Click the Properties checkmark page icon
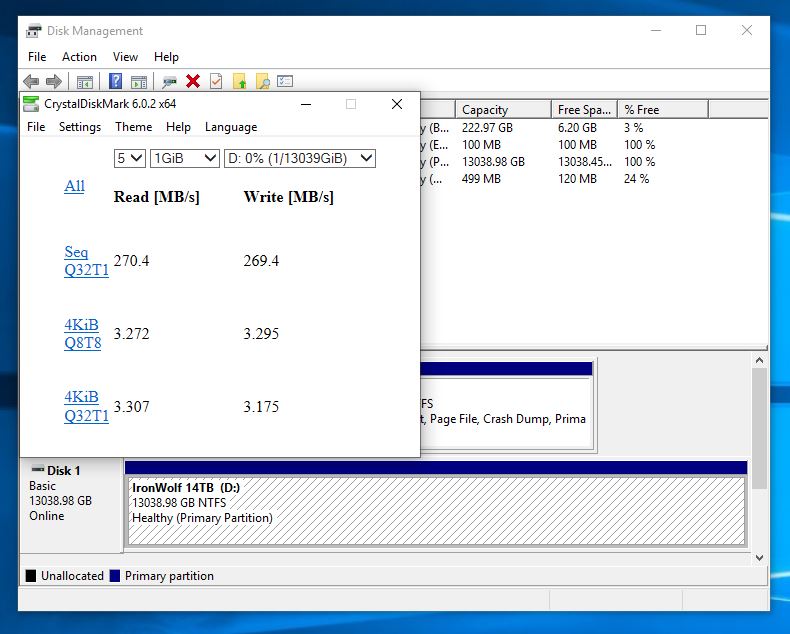790x634 pixels. pyautogui.click(x=216, y=81)
